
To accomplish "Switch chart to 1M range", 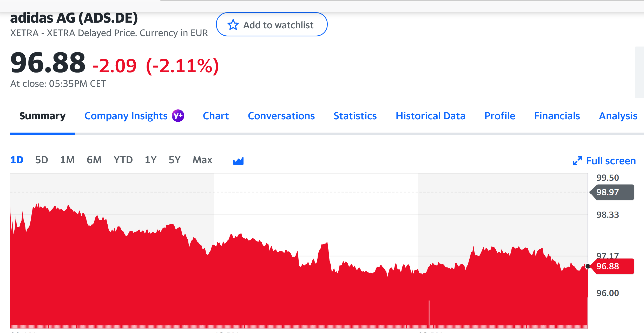I will coord(67,160).
